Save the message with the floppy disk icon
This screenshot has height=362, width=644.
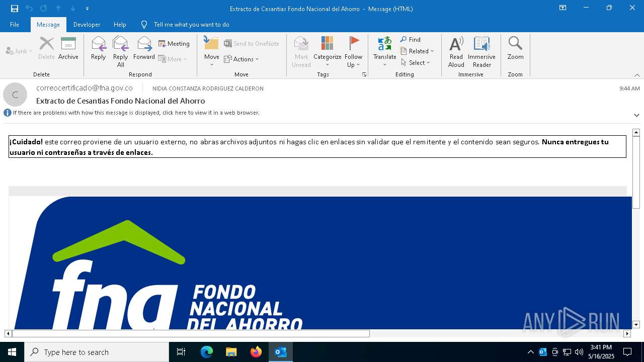tap(14, 8)
